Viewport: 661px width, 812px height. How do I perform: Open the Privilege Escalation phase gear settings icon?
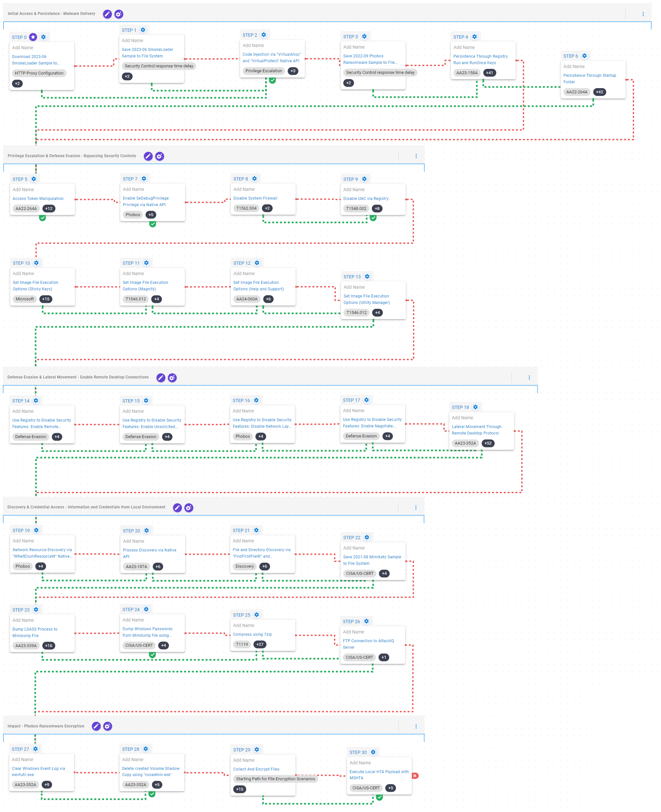click(x=159, y=156)
